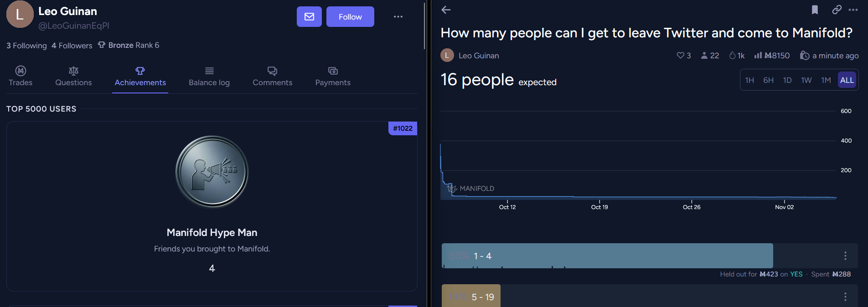Open Leo Guinan's profile avatar
Screen dimensions: 868x307
pos(20,14)
